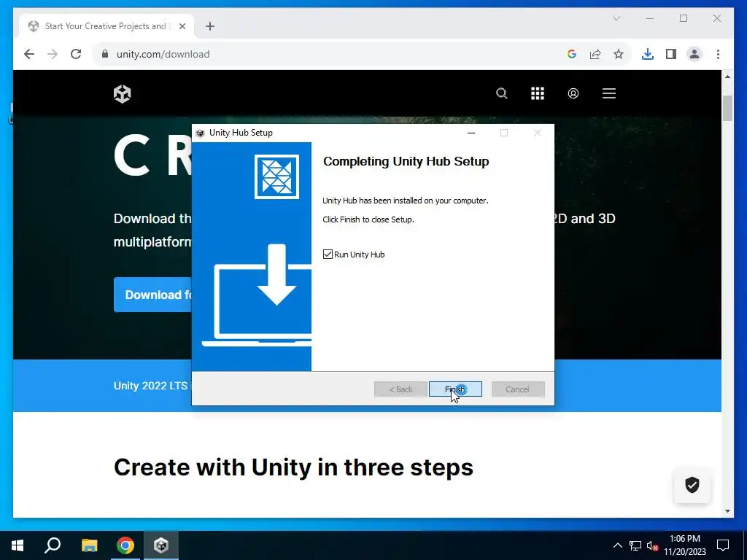The image size is (747, 560).
Task: Click the Unity logo on the webpage header
Action: [123, 94]
